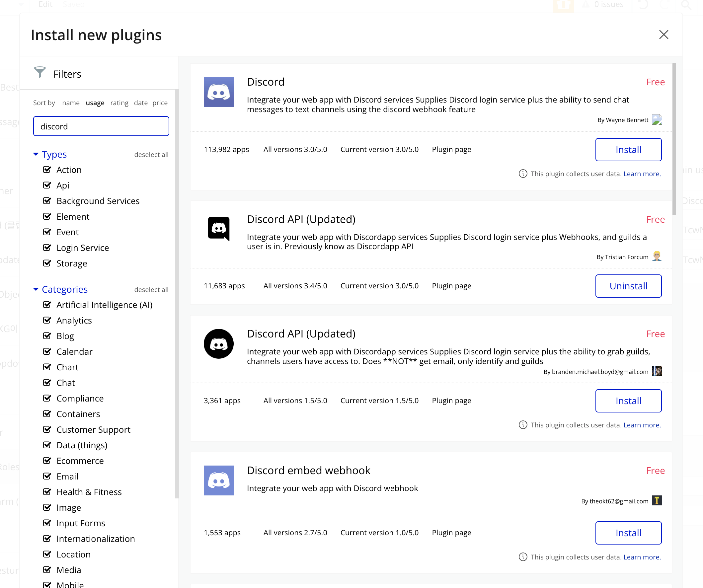Sort plugins by rating
Image resolution: width=703 pixels, height=588 pixels.
click(119, 103)
